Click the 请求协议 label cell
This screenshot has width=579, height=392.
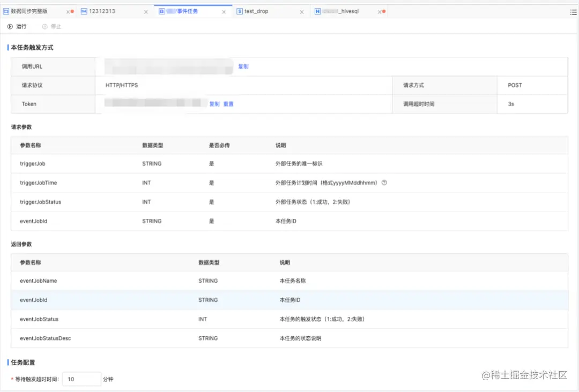point(53,85)
